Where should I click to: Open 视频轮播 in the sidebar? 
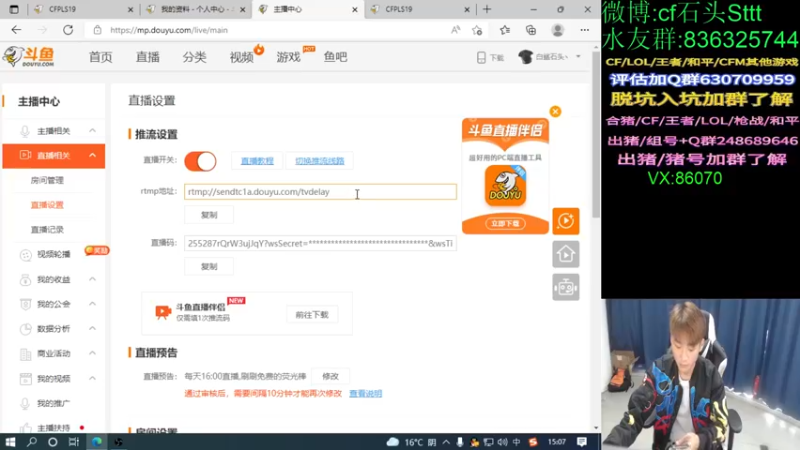[54, 254]
